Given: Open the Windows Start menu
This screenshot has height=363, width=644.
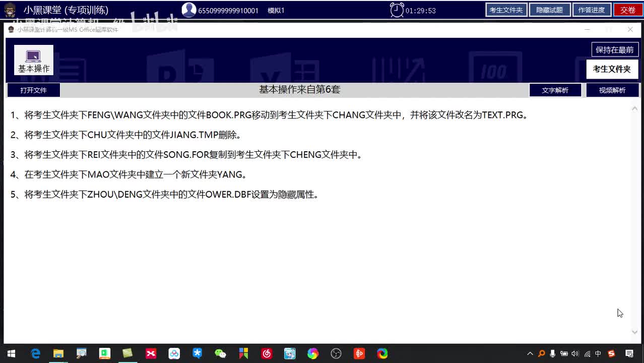Looking at the screenshot, I should (x=11, y=353).
